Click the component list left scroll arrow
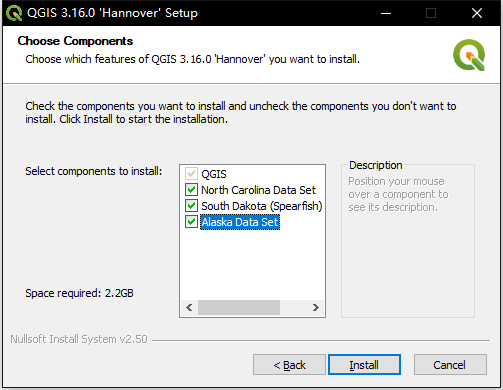The image size is (503, 390). (189, 307)
